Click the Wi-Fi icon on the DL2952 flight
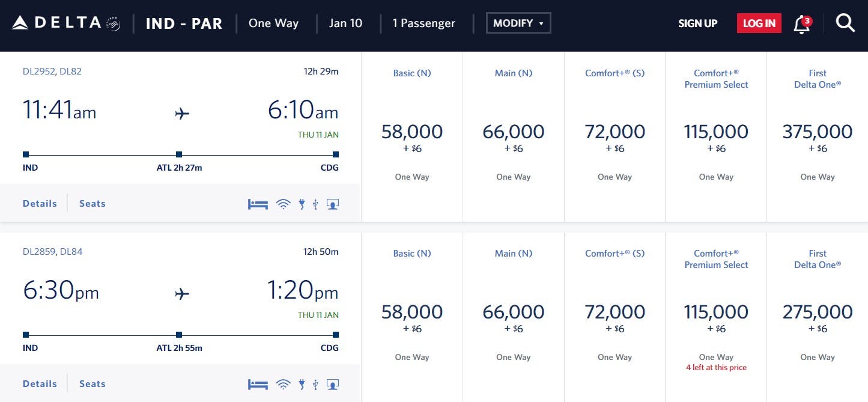This screenshot has height=402, width=868. pyautogui.click(x=283, y=204)
